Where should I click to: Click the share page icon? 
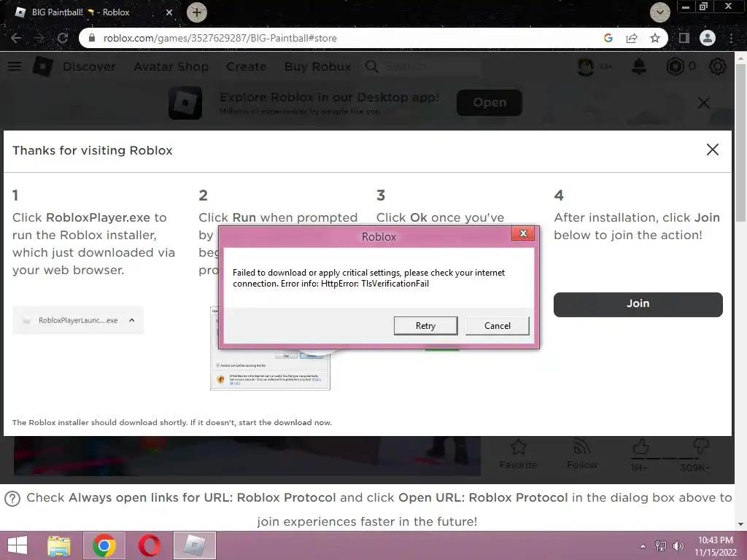coord(632,38)
